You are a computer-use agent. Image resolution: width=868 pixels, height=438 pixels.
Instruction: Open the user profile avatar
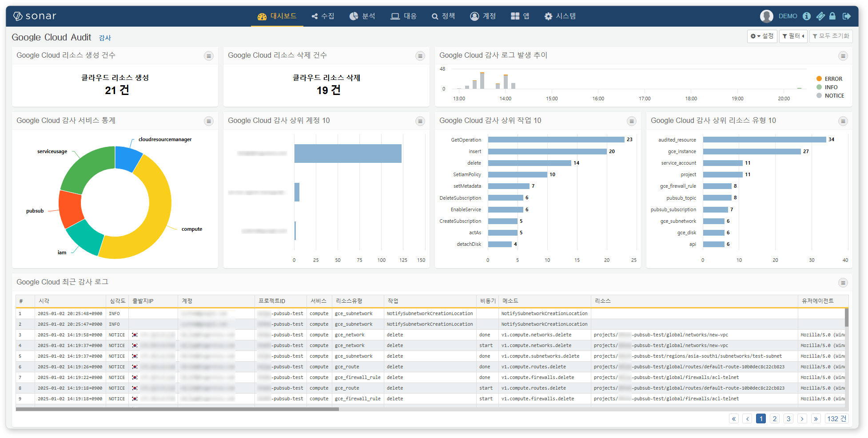click(767, 16)
